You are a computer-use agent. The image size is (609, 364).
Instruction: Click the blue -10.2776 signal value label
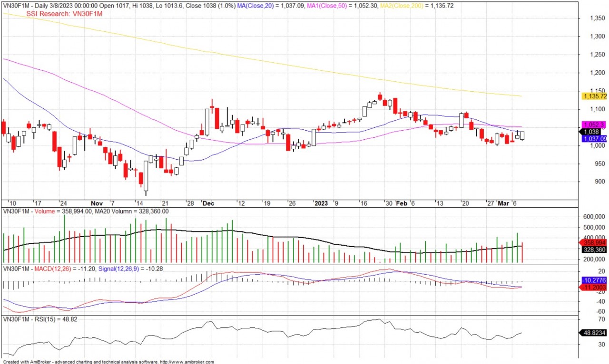595,281
